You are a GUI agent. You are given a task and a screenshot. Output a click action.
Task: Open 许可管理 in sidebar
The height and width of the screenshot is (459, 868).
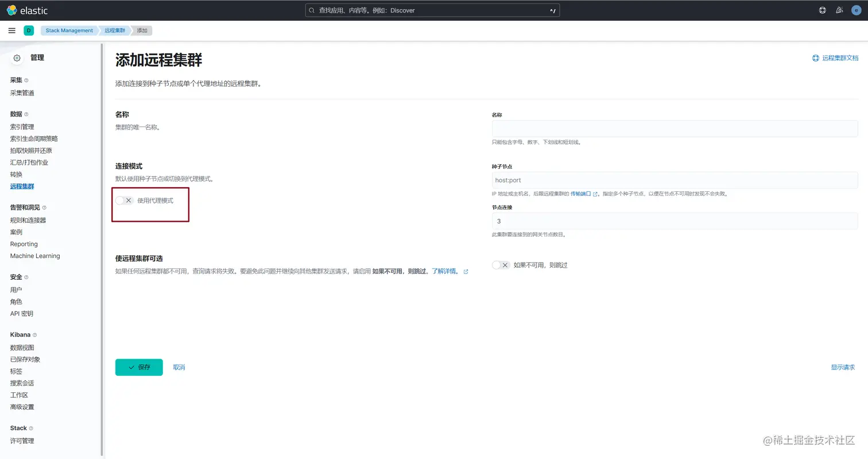[22, 441]
